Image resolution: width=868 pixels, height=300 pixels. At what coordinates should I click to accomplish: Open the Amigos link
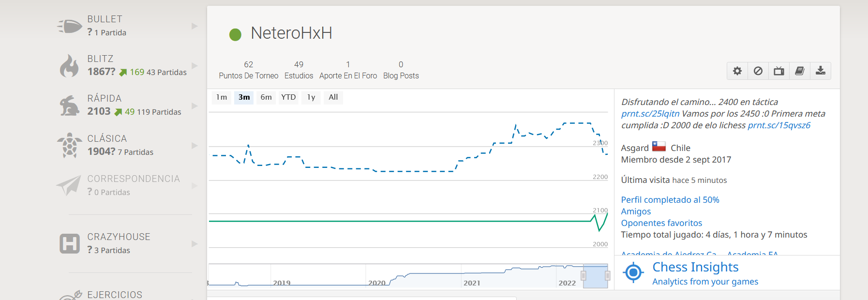click(x=636, y=211)
